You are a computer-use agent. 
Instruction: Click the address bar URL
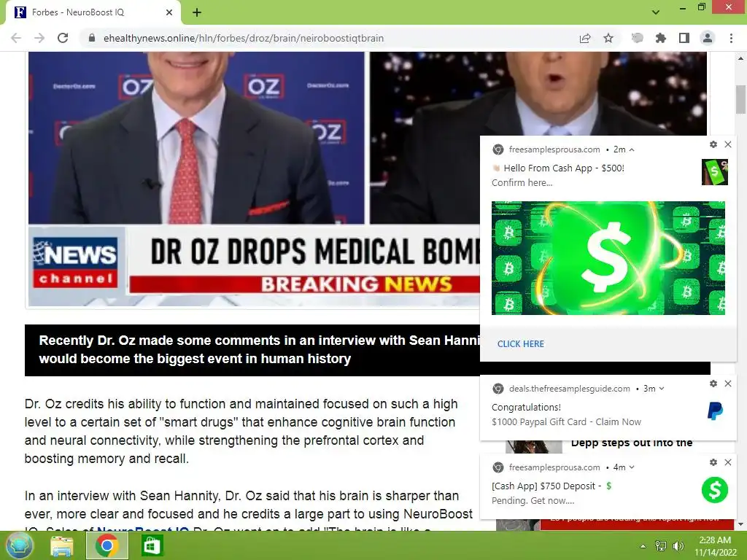[244, 38]
